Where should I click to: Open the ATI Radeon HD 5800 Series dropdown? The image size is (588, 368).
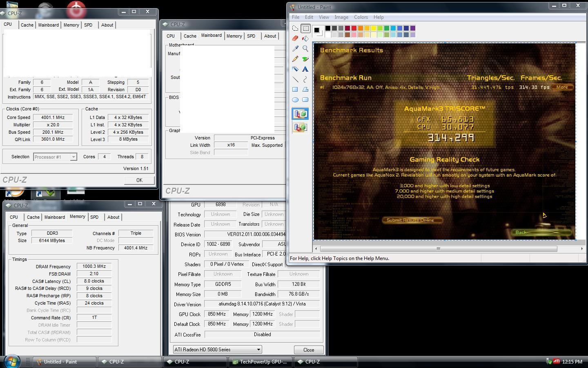(217, 350)
